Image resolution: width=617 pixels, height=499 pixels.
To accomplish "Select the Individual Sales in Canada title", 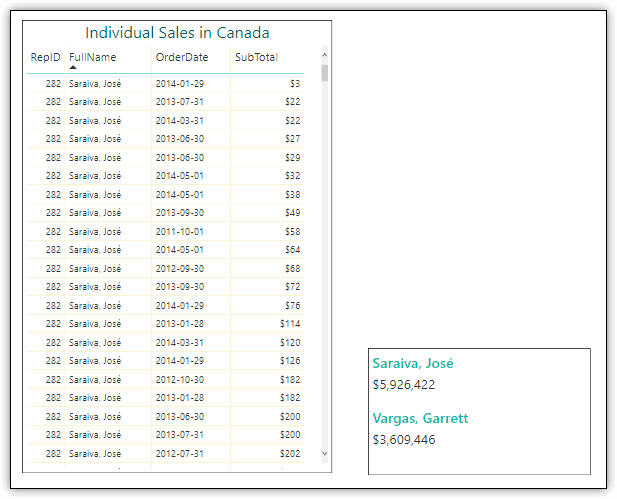I will click(x=177, y=33).
